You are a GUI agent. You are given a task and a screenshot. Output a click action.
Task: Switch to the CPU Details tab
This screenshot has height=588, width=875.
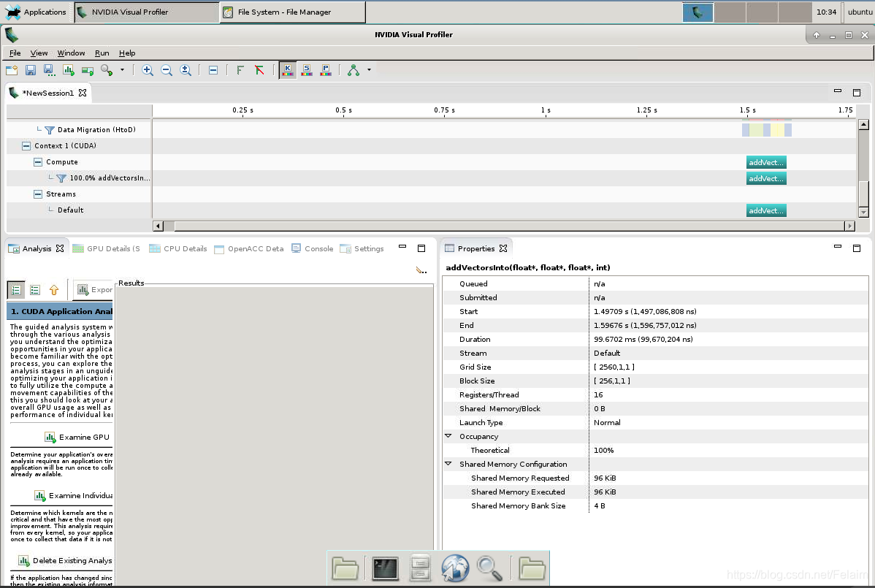click(178, 249)
